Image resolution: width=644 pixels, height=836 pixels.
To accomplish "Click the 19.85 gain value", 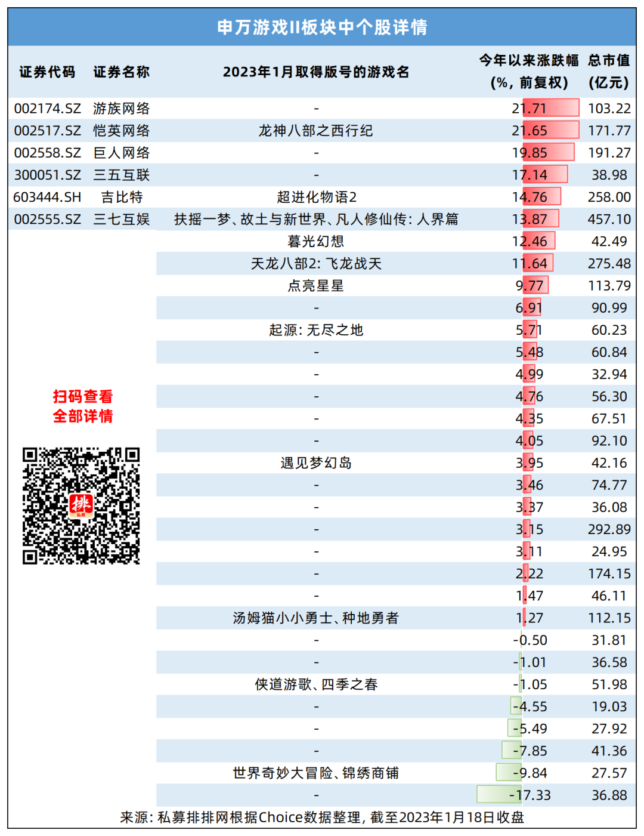I will coord(530,153).
